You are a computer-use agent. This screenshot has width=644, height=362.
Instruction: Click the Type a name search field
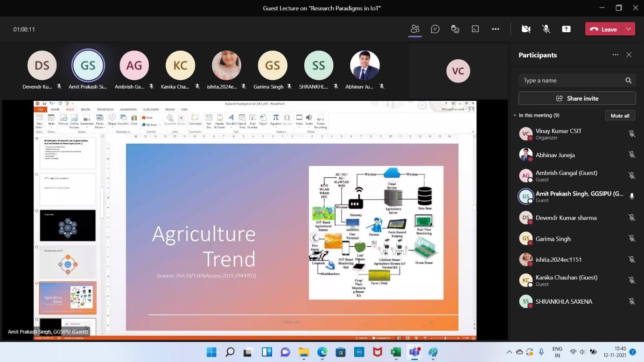[x=572, y=80]
